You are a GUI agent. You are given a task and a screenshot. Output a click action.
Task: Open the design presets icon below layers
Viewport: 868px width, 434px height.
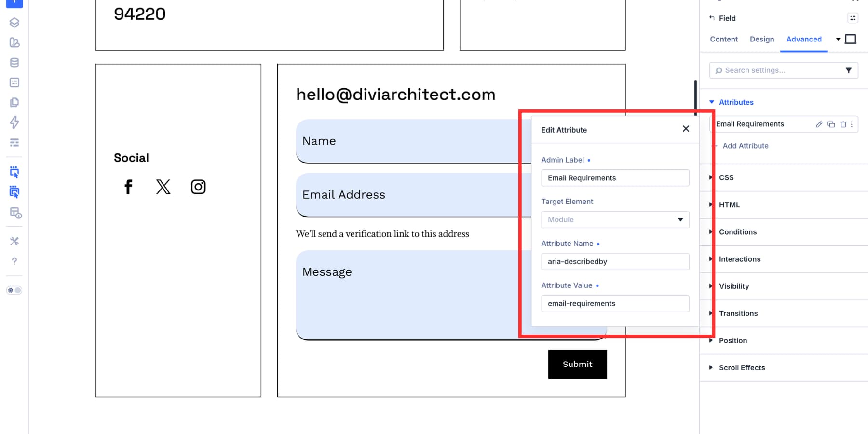(14, 42)
